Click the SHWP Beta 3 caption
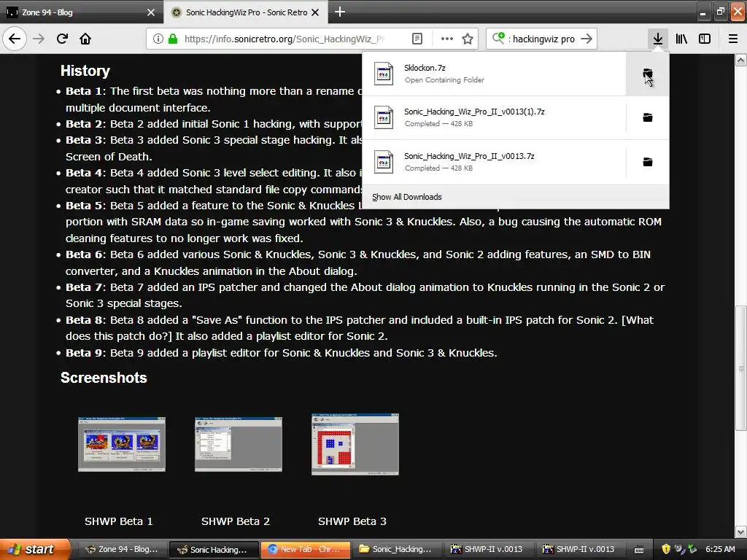 click(352, 521)
